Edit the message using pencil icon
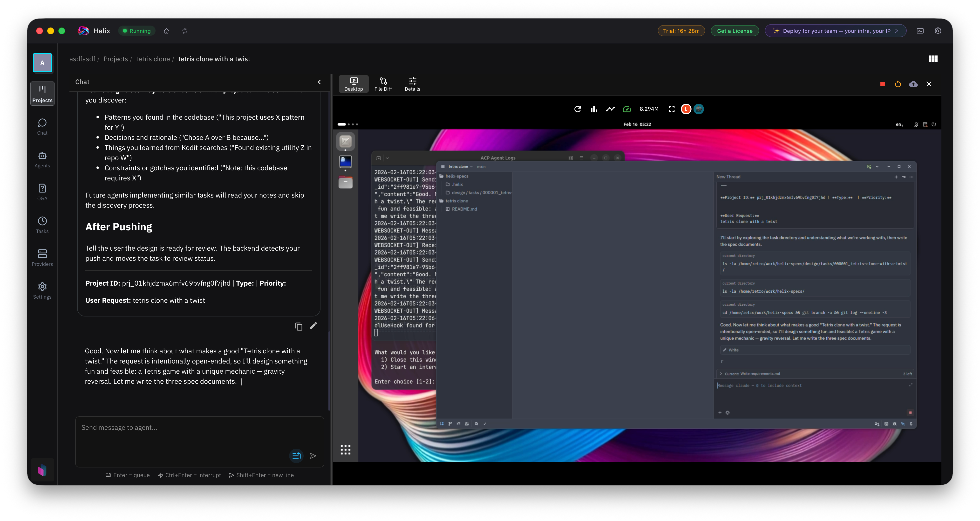This screenshot has height=521, width=980. coord(313,326)
